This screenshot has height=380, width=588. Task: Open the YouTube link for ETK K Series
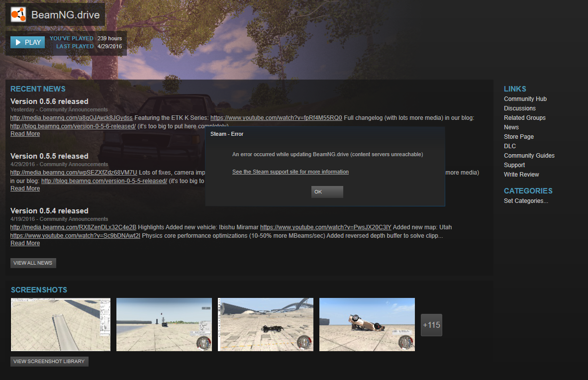[276, 118]
